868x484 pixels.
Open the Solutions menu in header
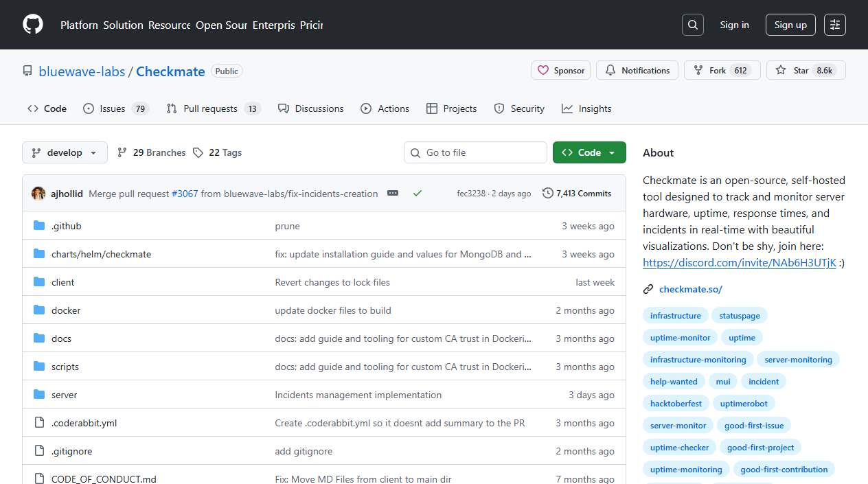(124, 25)
